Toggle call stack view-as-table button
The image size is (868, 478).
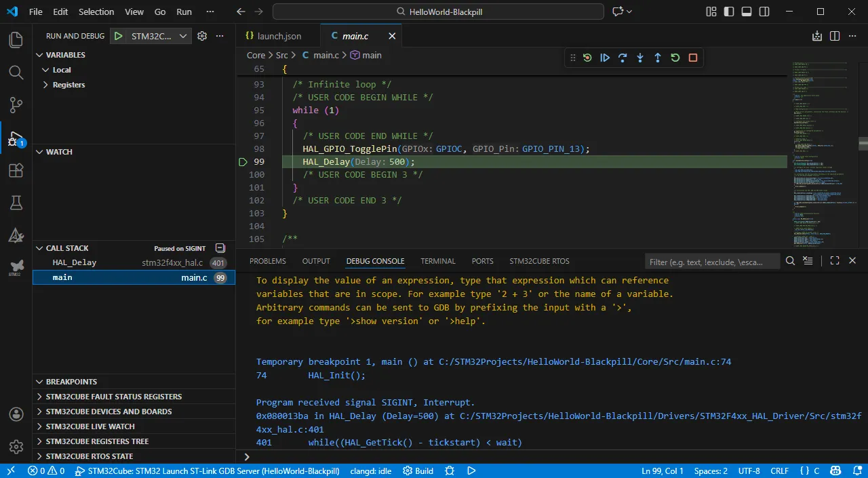pos(220,248)
